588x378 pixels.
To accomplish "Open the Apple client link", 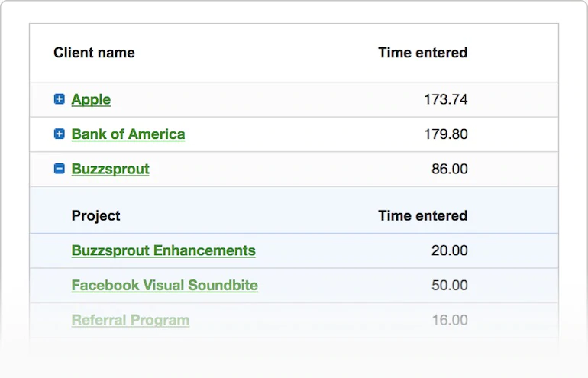I will click(x=91, y=99).
